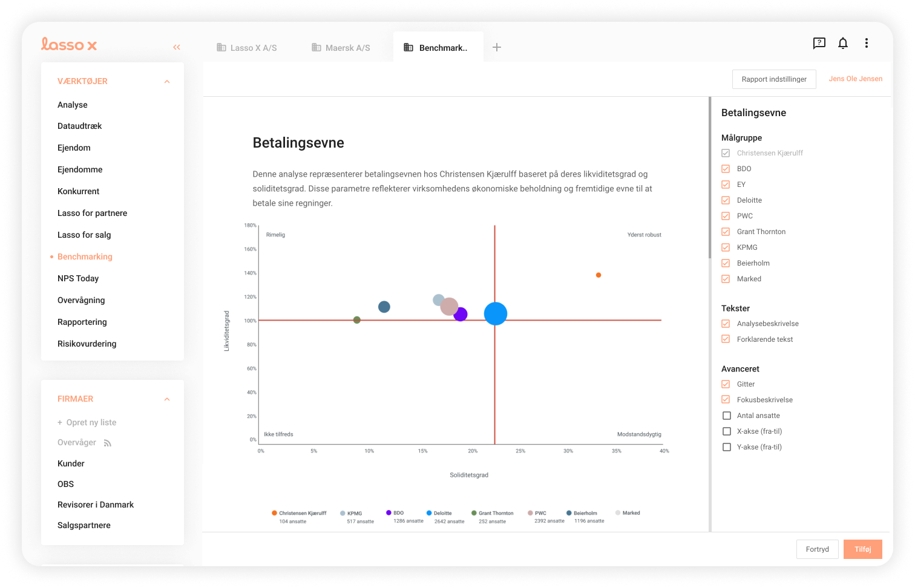This screenshot has height=588, width=915.
Task: Collapse the FIRMAER section
Action: 167,399
